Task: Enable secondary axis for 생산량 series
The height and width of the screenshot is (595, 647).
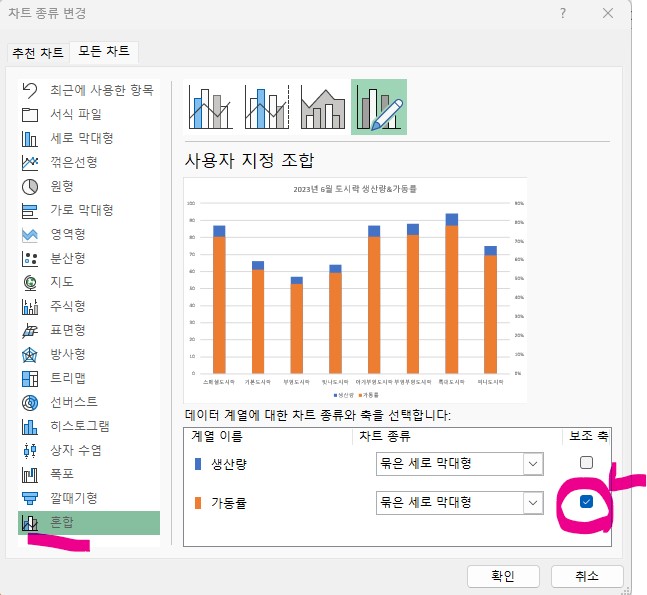Action: [x=586, y=463]
